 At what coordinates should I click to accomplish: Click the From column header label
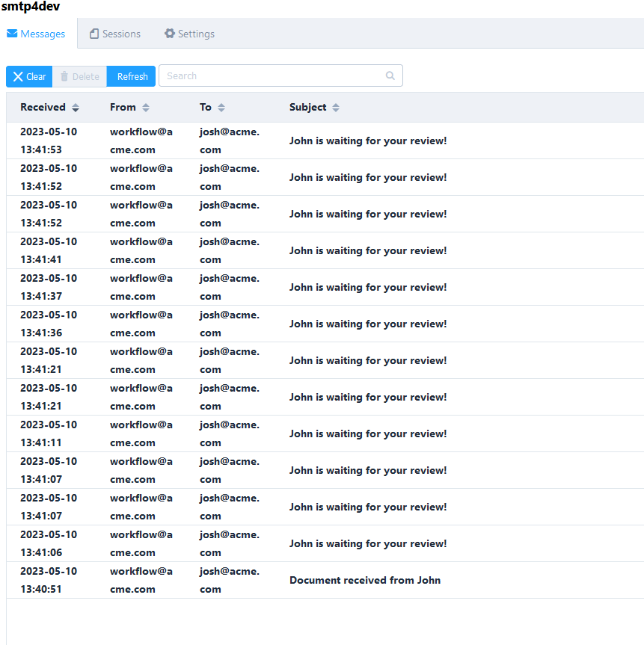(x=123, y=108)
